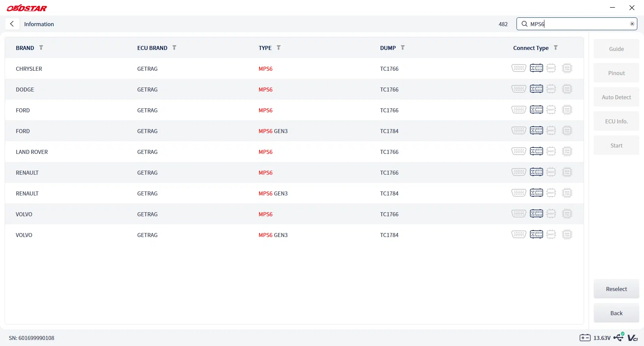Check the battery voltage indicator icon
The image size is (644, 346).
pyautogui.click(x=585, y=338)
